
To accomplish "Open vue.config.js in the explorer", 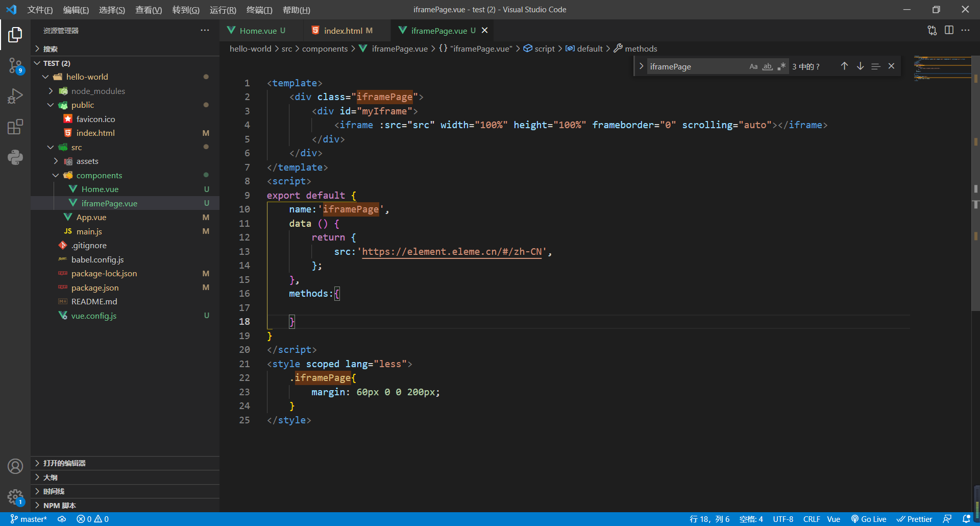I will click(x=125, y=316).
